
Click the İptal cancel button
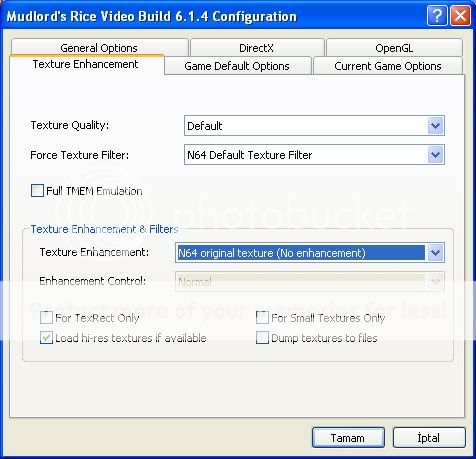coord(429,438)
